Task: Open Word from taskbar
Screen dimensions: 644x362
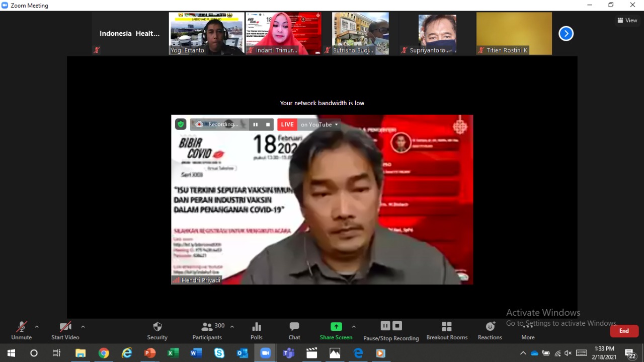Action: coord(196,353)
